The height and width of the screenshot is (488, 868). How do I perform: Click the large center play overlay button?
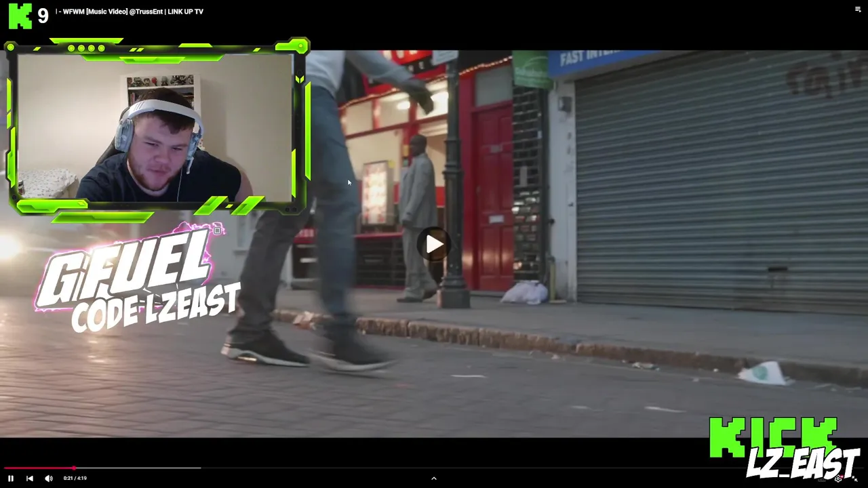click(434, 245)
